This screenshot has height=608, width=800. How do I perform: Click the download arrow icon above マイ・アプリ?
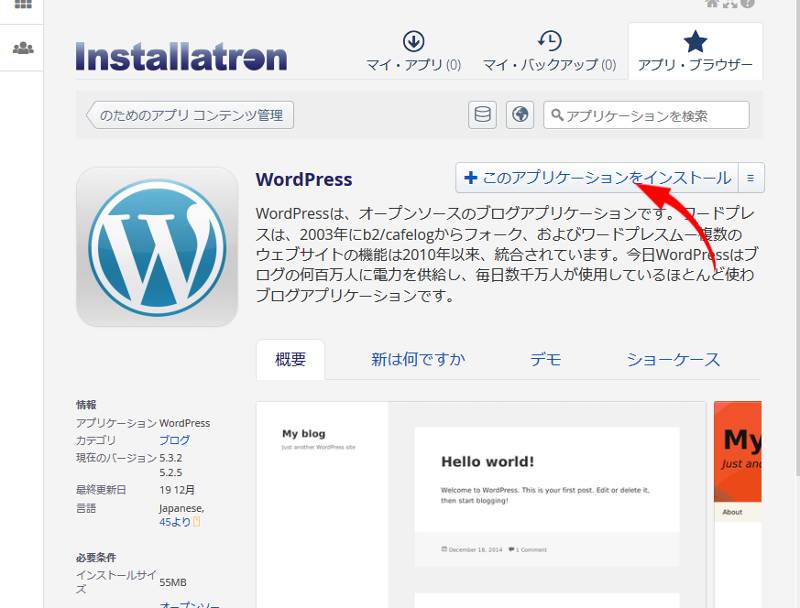point(414,41)
